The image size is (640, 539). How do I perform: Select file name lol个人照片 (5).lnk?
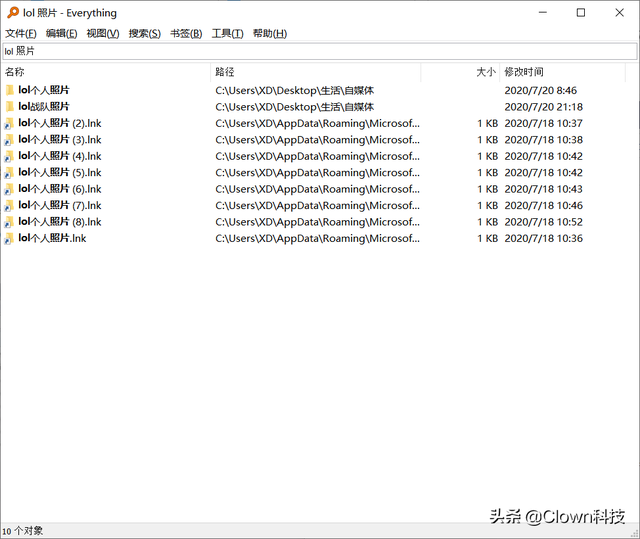coord(60,173)
